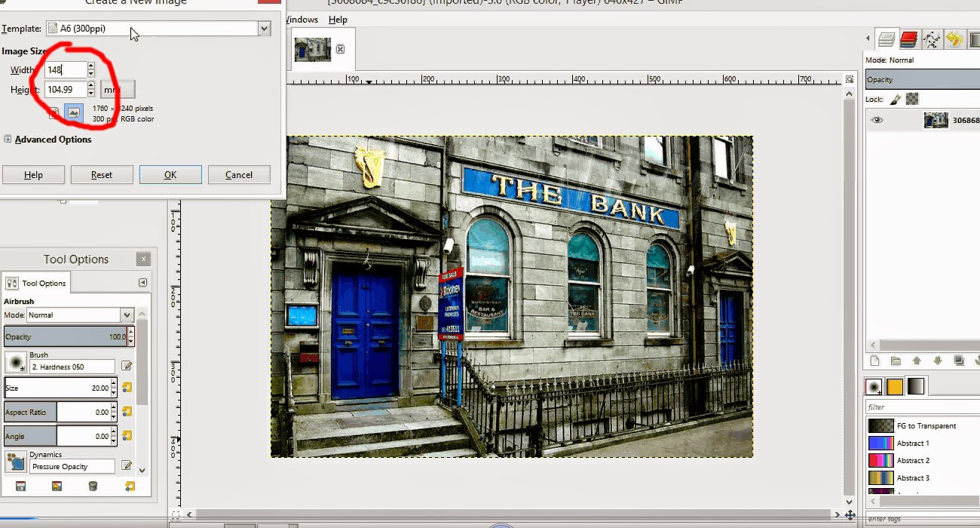Open the Paths tab in the dock
The image size is (980, 528).
point(931,38)
